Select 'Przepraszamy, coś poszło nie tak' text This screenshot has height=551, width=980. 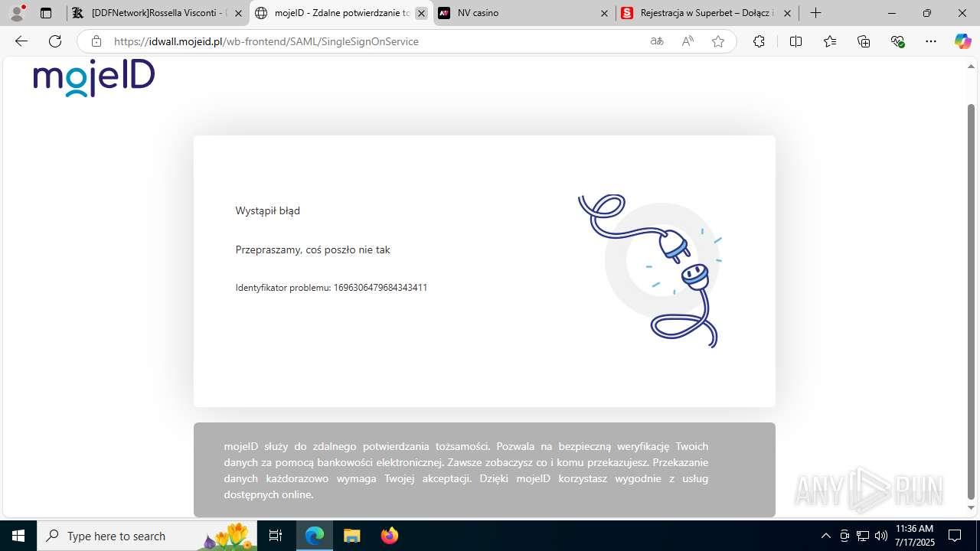[313, 249]
